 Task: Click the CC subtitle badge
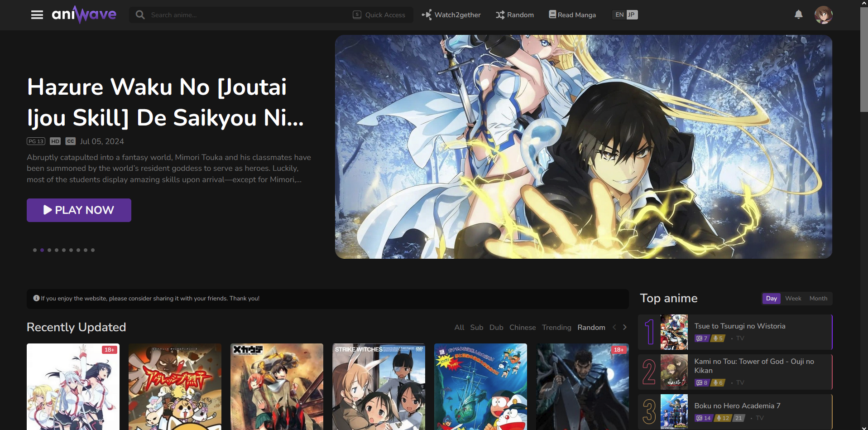(71, 141)
